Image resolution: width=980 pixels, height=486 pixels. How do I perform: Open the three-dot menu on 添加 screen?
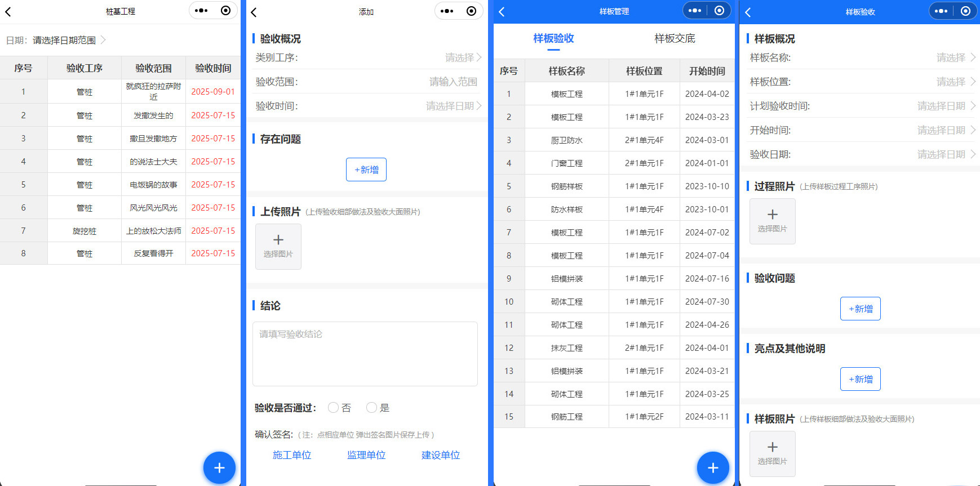[x=447, y=11]
